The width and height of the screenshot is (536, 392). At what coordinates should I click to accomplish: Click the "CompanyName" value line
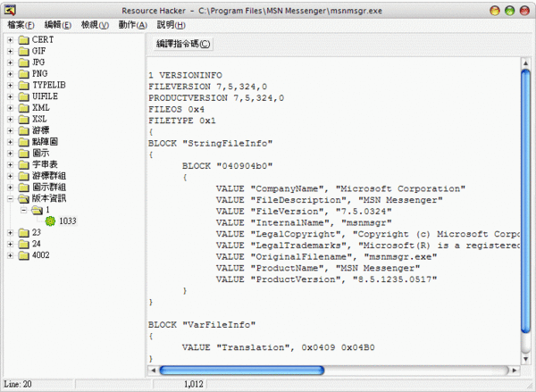tap(340, 188)
